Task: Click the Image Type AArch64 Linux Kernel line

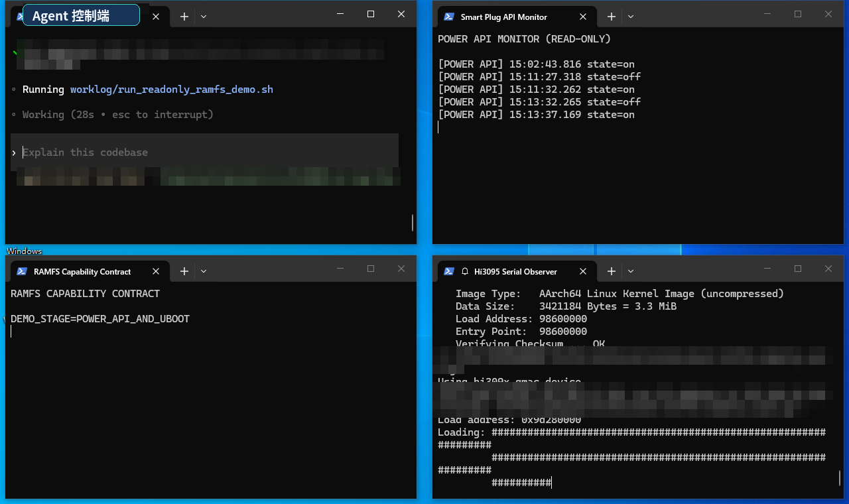Action: (620, 294)
